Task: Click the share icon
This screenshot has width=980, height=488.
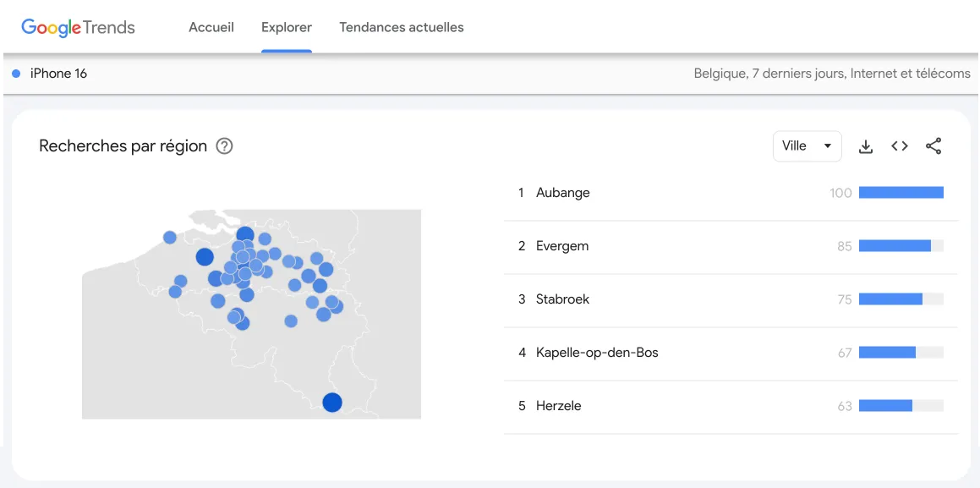Action: click(933, 146)
